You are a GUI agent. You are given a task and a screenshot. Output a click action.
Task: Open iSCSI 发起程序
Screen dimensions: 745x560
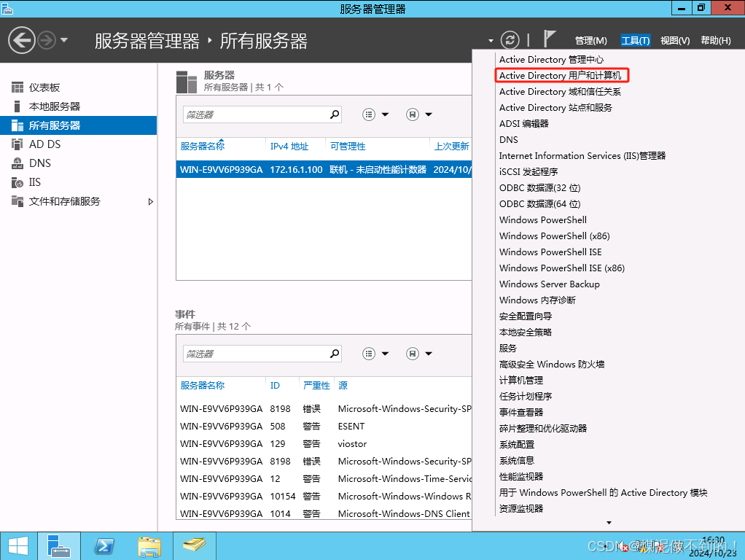(x=528, y=171)
